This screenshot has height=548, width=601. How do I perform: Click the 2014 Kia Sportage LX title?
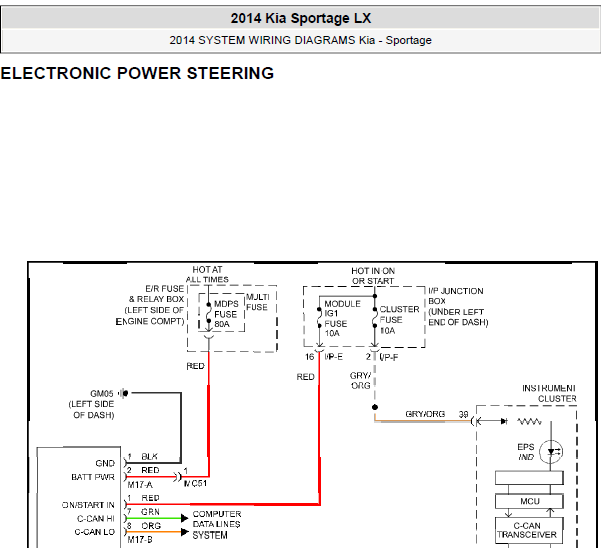tap(301, 18)
